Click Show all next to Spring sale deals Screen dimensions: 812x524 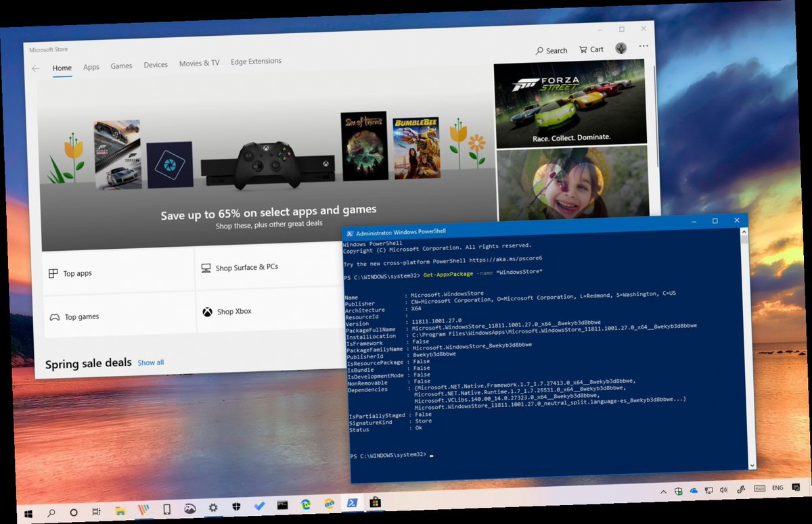(x=150, y=362)
